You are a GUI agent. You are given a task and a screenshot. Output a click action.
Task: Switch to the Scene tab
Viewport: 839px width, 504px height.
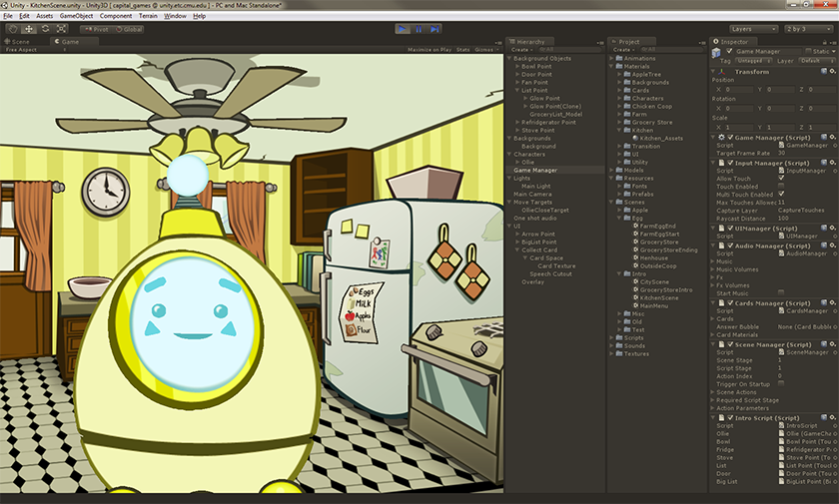tap(17, 42)
